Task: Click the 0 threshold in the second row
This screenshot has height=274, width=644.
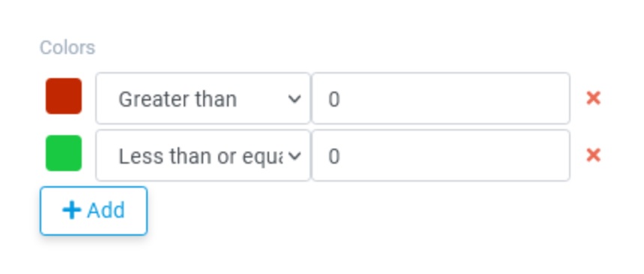Action: point(334,157)
